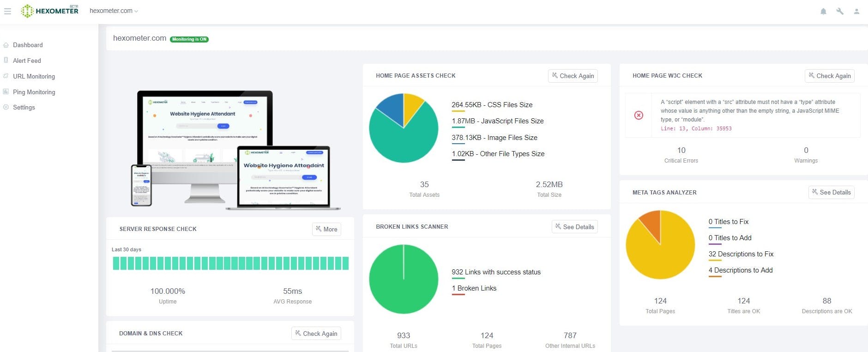Check Again in Home Page W3C Check
Image resolution: width=868 pixels, height=352 pixels.
(830, 76)
